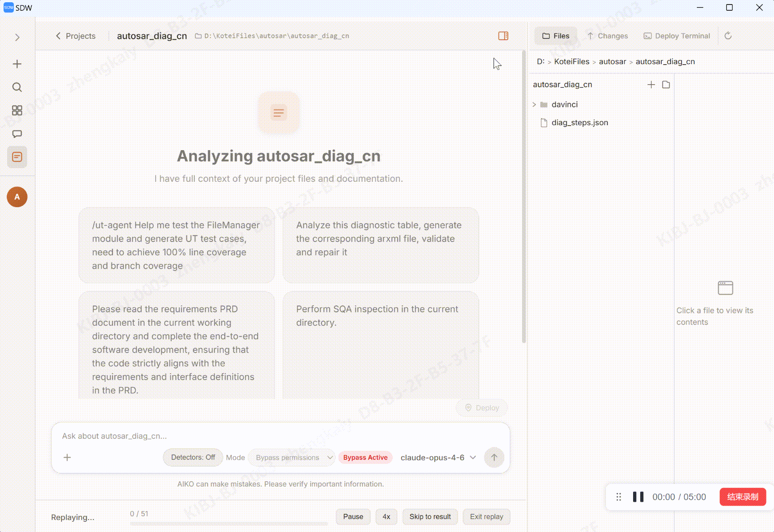
Task: Click the D: breadcrumb root
Action: pyautogui.click(x=540, y=61)
